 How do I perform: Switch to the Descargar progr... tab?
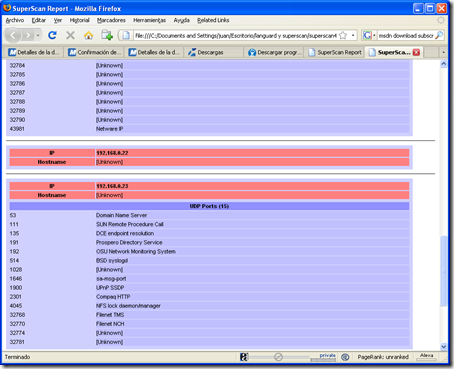point(275,52)
